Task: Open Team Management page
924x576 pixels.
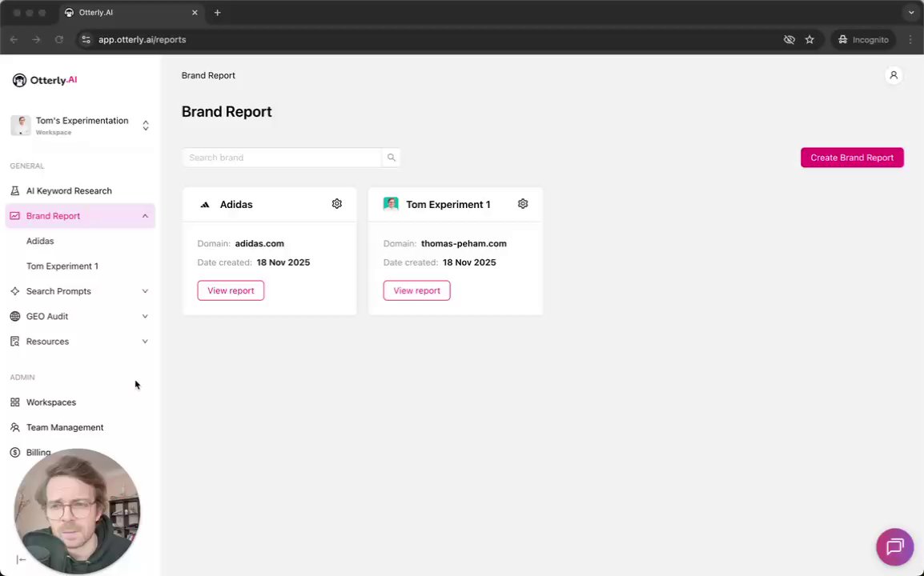Action: 65,427
